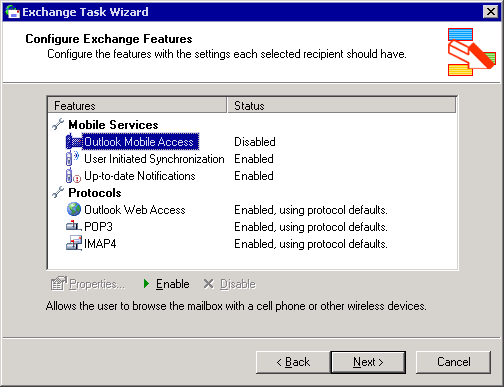Click the POP3 status text
504x387 pixels.
pyautogui.click(x=311, y=227)
